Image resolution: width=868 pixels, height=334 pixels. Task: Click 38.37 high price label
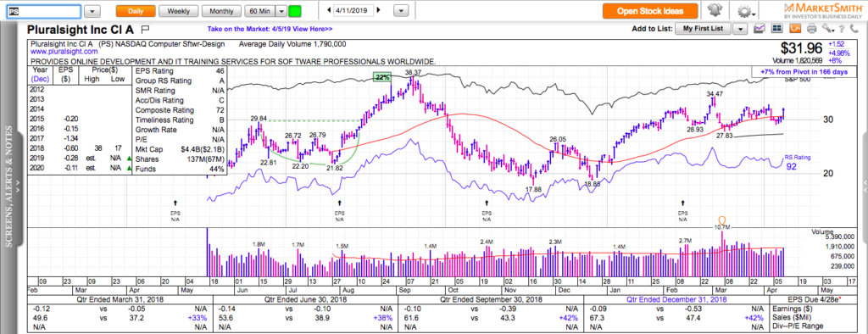click(x=414, y=72)
